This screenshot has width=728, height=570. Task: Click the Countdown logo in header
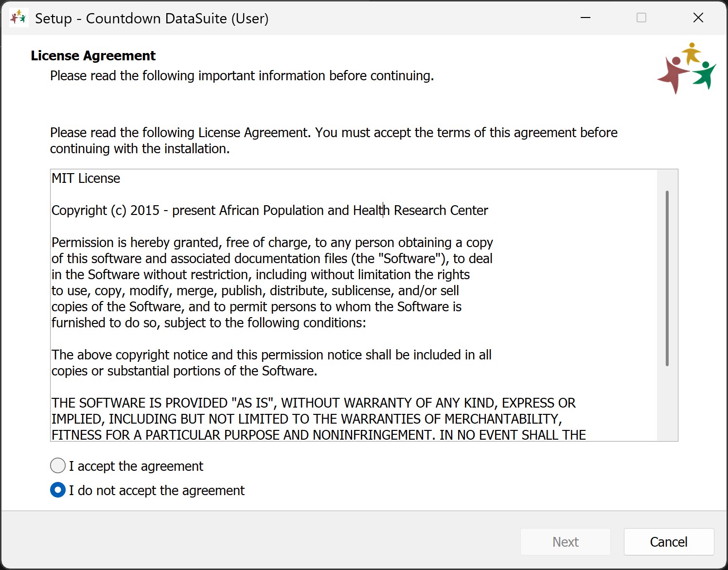[x=687, y=68]
